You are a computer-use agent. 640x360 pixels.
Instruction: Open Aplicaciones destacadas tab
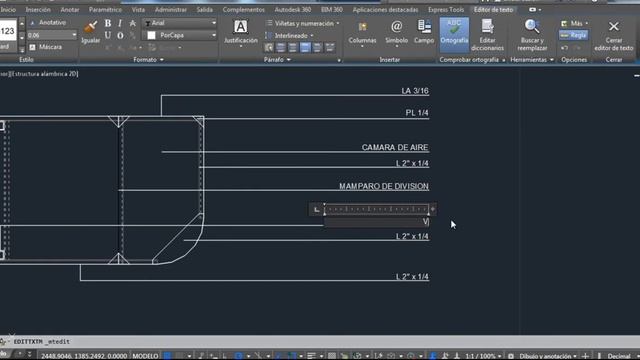(385, 9)
